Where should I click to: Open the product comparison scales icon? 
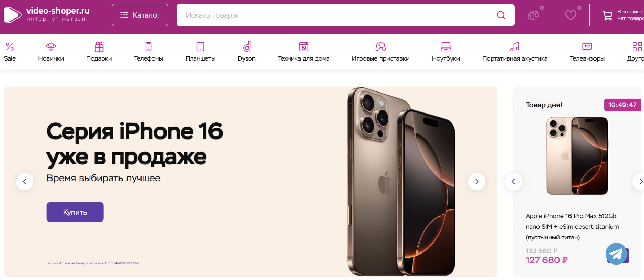[x=533, y=15]
